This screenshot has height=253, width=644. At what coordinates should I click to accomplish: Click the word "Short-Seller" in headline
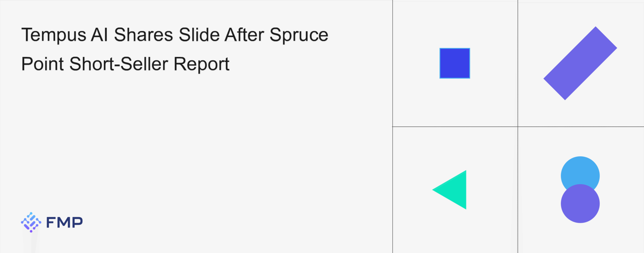[x=119, y=64]
